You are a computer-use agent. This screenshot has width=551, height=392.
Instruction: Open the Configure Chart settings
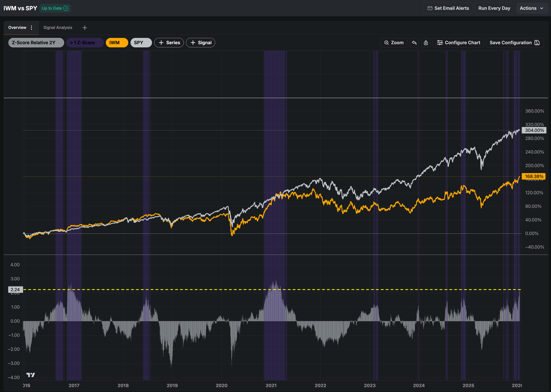point(458,42)
